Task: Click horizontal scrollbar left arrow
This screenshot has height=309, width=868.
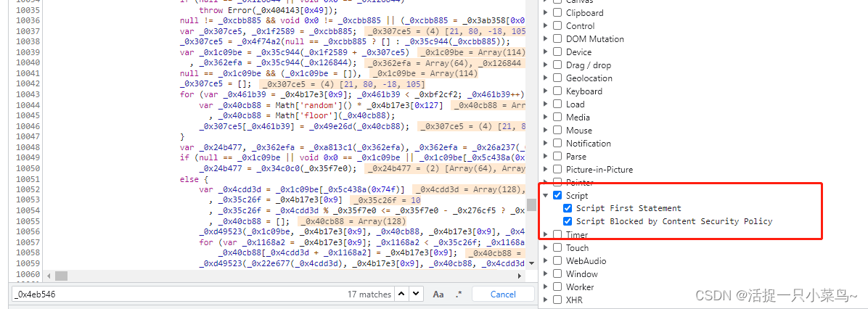Action: point(50,276)
